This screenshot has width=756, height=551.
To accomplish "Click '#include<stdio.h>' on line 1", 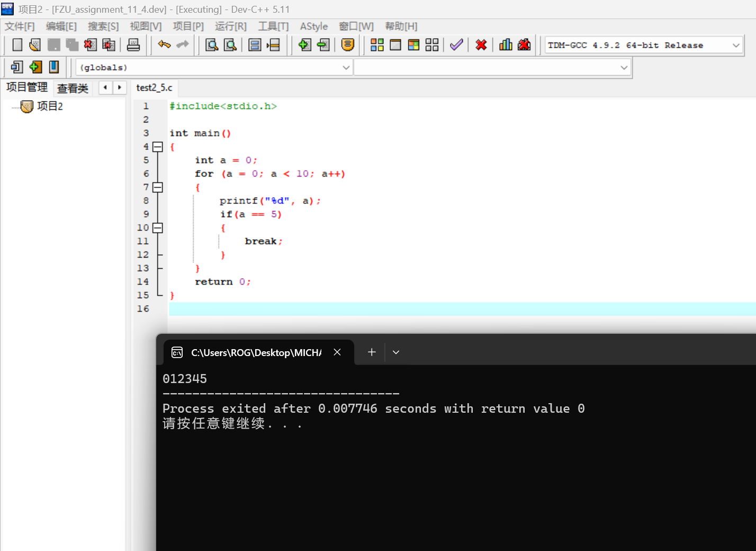I will pyautogui.click(x=223, y=106).
